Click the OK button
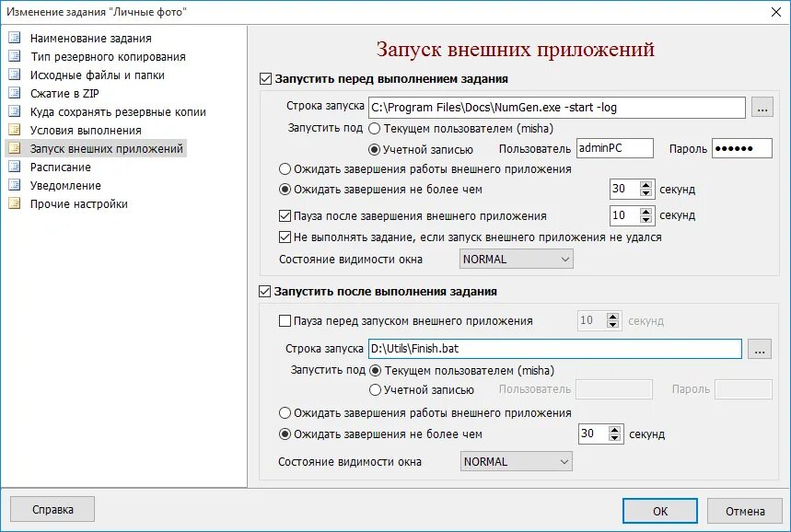The height and width of the screenshot is (532, 791). (x=660, y=511)
